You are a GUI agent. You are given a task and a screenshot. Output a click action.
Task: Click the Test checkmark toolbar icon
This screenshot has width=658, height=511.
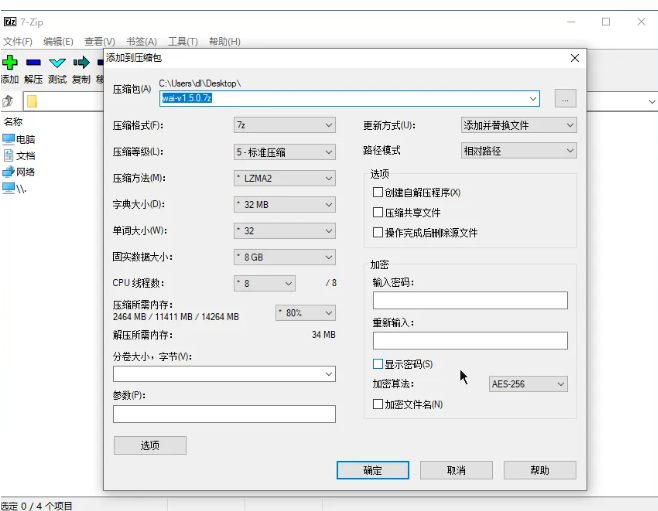point(57,63)
